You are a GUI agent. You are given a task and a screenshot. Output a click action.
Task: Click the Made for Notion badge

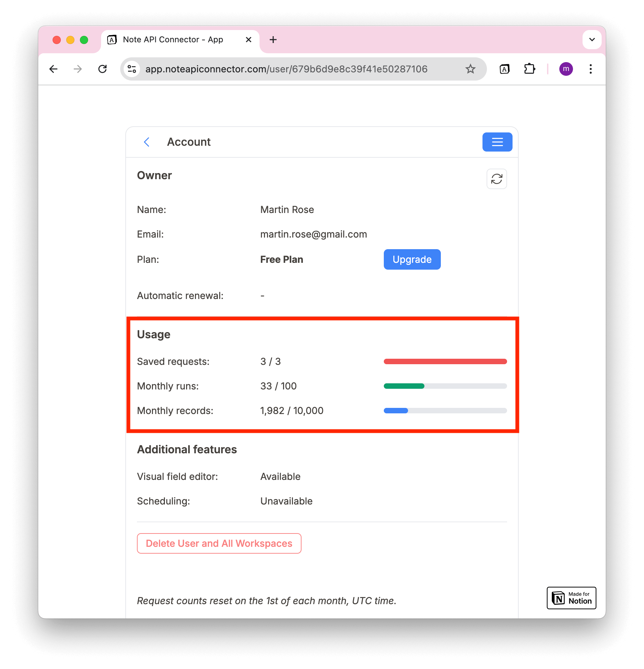(571, 598)
